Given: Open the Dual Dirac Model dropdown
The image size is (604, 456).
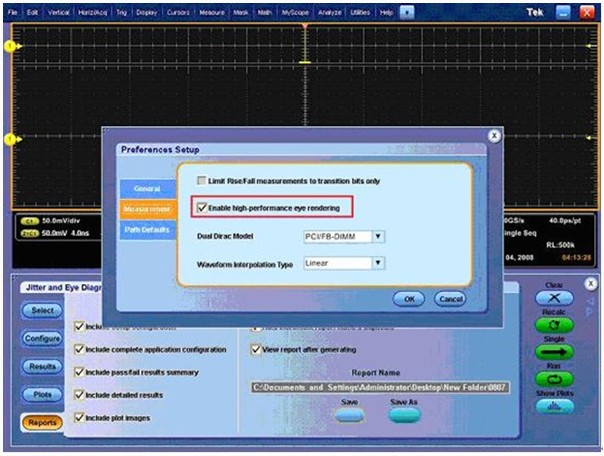Looking at the screenshot, I should pyautogui.click(x=377, y=236).
